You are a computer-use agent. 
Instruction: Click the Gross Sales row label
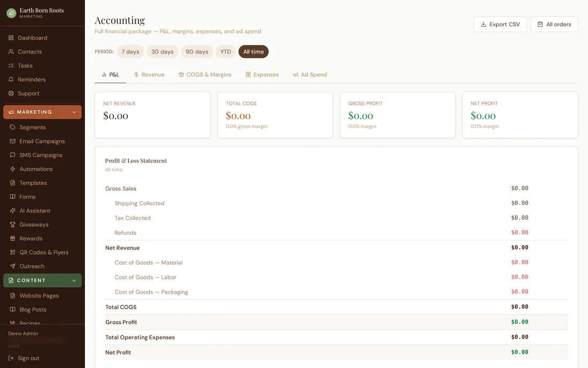coord(121,189)
